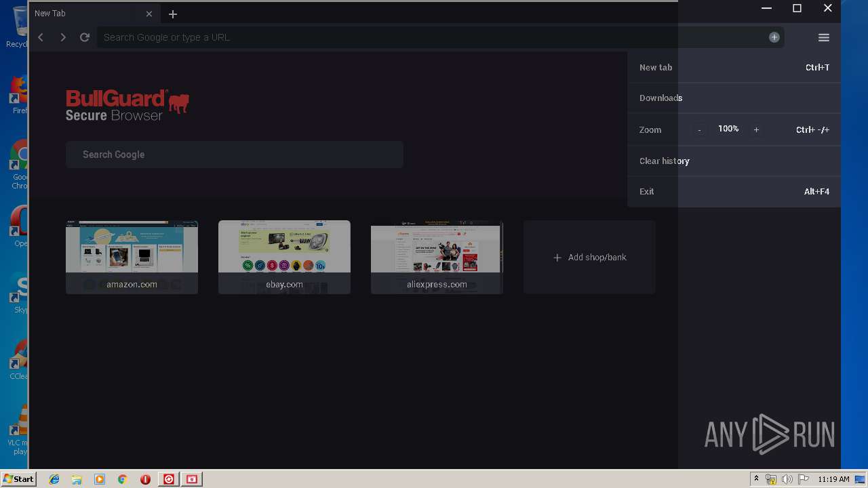Click the Search Google box
868x488 pixels.
(x=235, y=155)
